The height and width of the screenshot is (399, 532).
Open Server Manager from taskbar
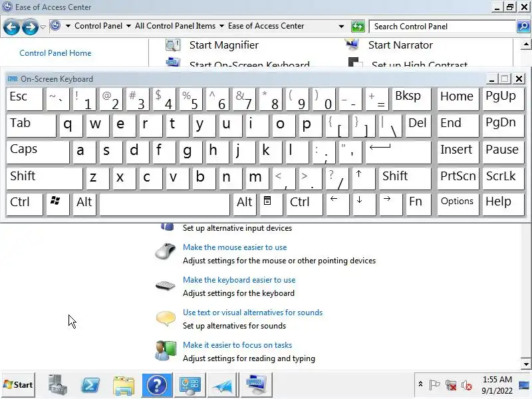(57, 385)
